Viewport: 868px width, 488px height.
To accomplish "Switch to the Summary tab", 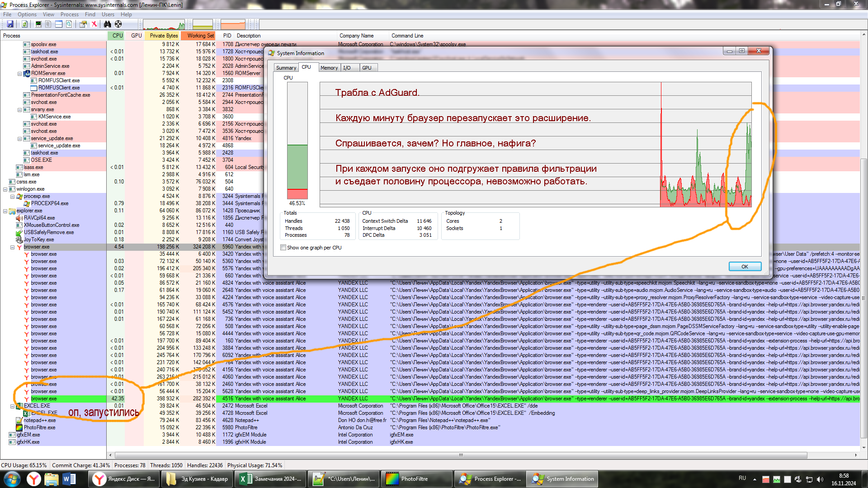I will tap(286, 68).
